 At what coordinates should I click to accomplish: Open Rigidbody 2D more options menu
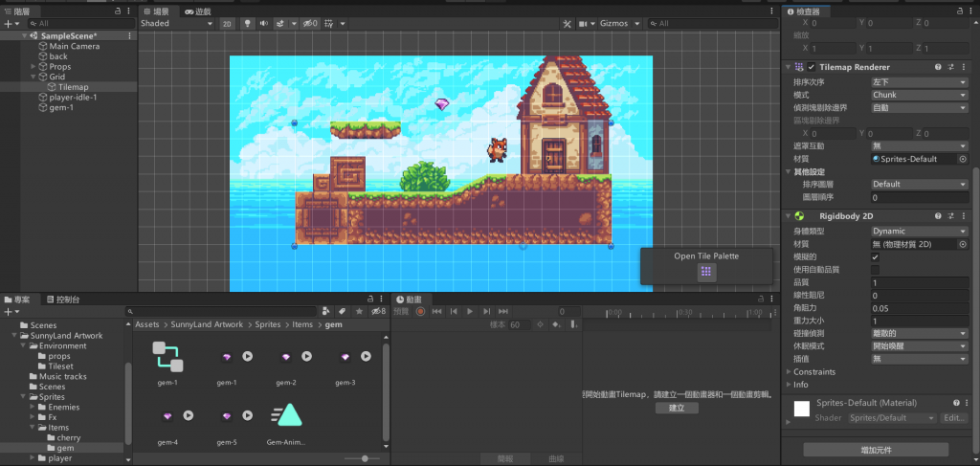click(x=963, y=216)
